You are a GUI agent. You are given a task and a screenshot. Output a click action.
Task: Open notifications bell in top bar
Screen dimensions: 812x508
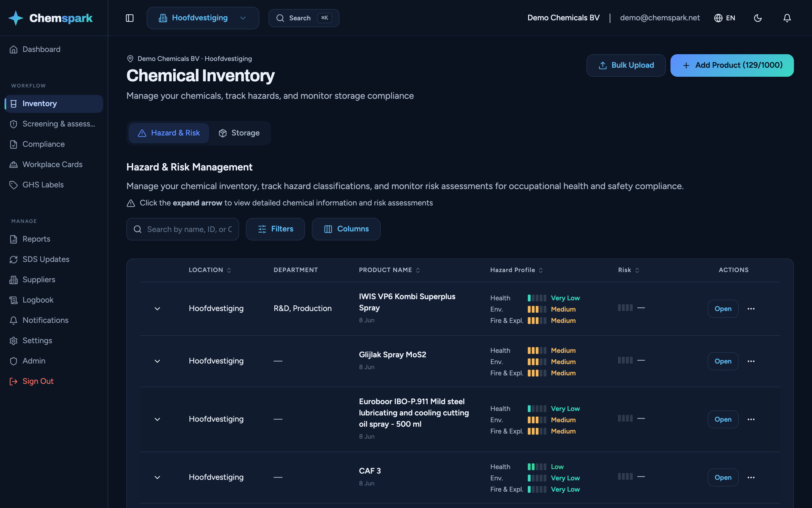tap(787, 18)
